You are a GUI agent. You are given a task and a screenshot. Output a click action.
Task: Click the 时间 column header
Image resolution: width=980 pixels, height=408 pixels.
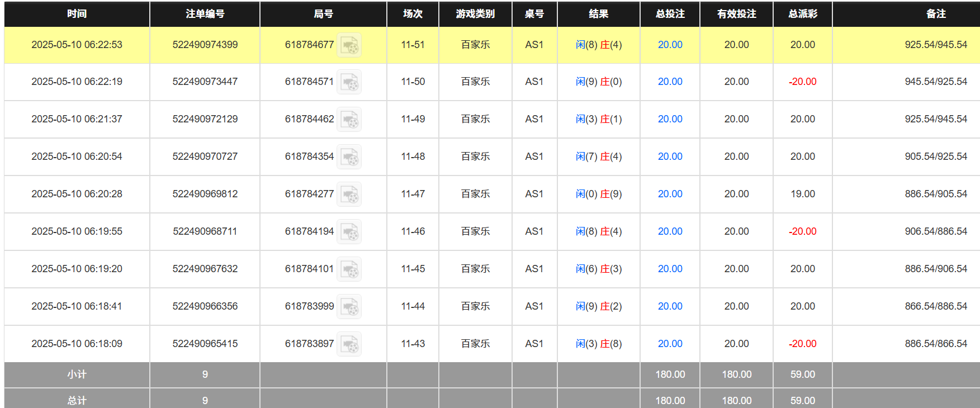coord(77,14)
